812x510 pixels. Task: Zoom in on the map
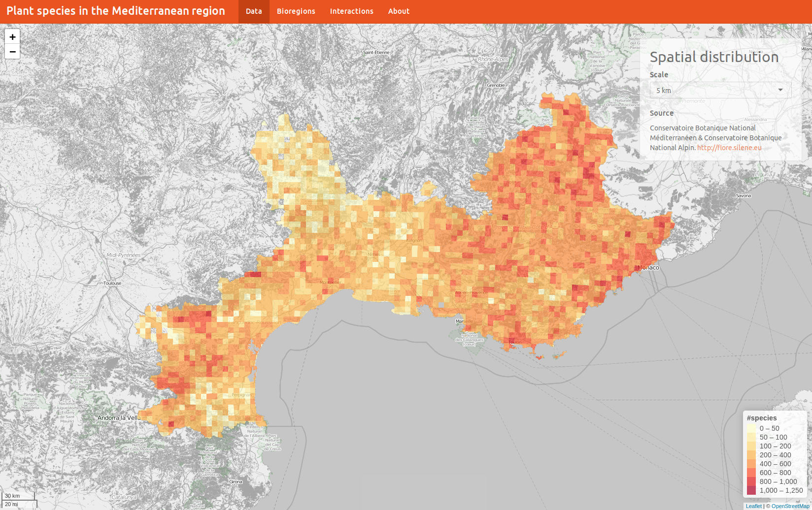(x=12, y=36)
